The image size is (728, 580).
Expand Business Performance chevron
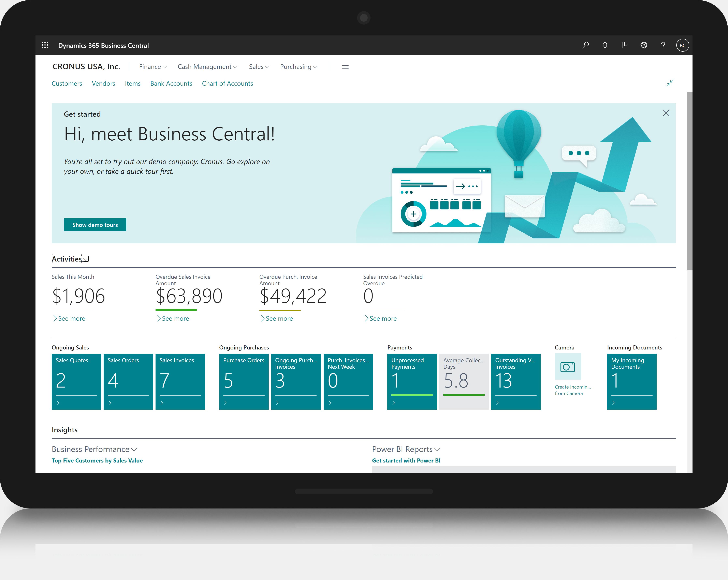click(134, 449)
